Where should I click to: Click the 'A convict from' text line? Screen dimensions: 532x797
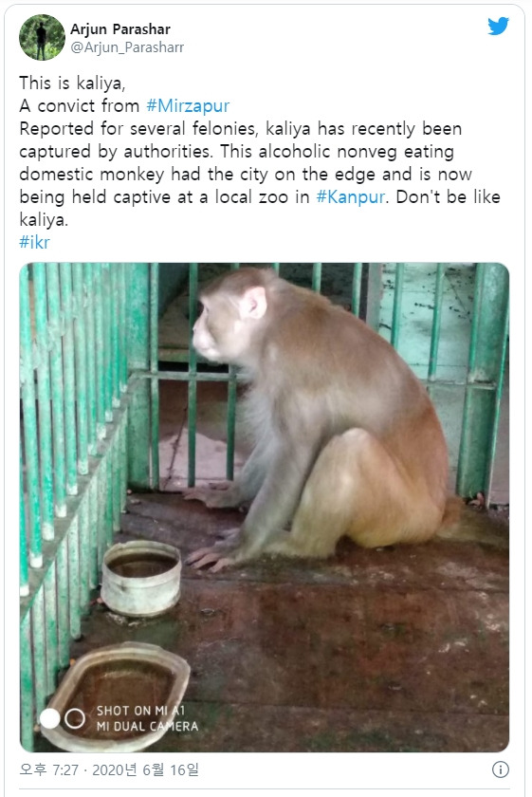tap(80, 105)
